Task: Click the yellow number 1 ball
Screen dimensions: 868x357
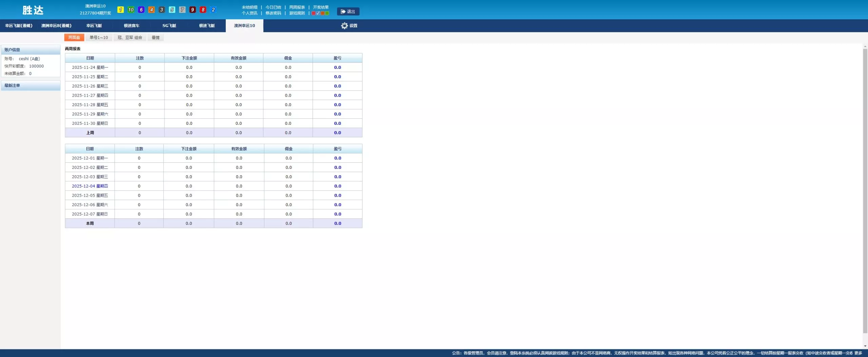Action: pyautogui.click(x=120, y=10)
